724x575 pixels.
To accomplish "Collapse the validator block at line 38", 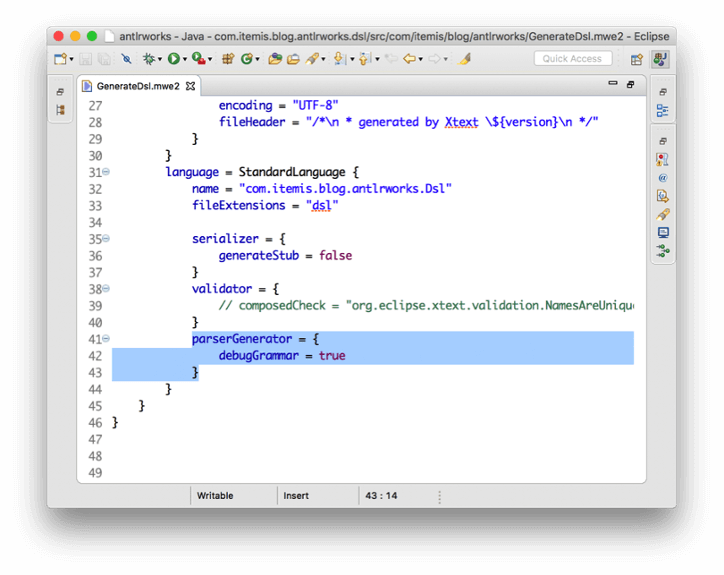I will 106,288.
